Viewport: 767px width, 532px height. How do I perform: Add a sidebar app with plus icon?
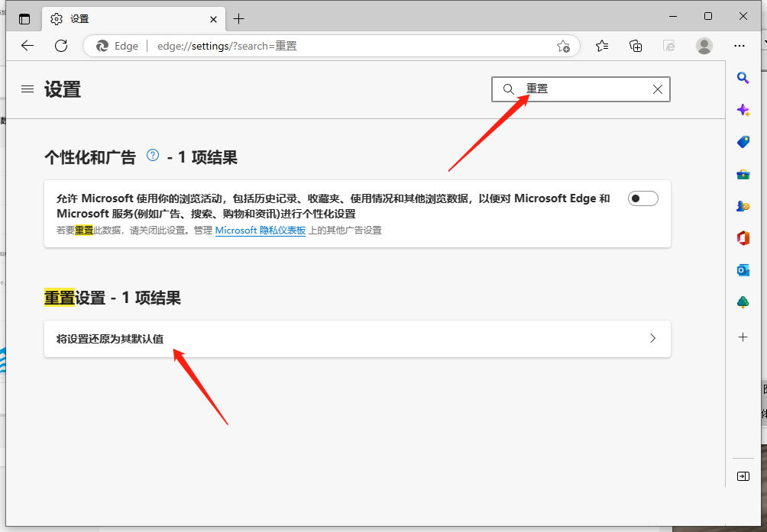[743, 337]
